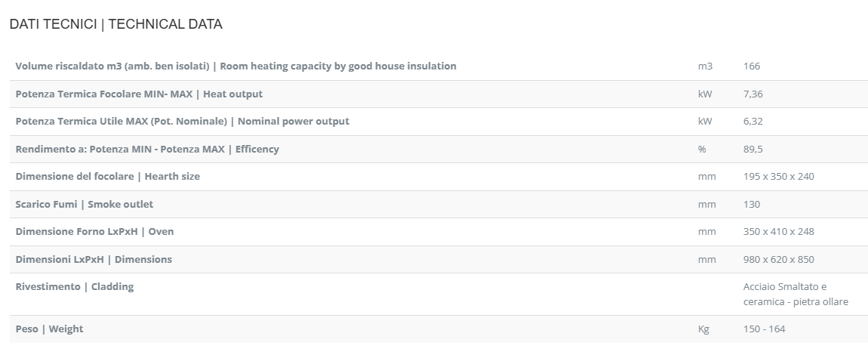
Task: Click the 7,36 heat output value
Action: coord(753,94)
